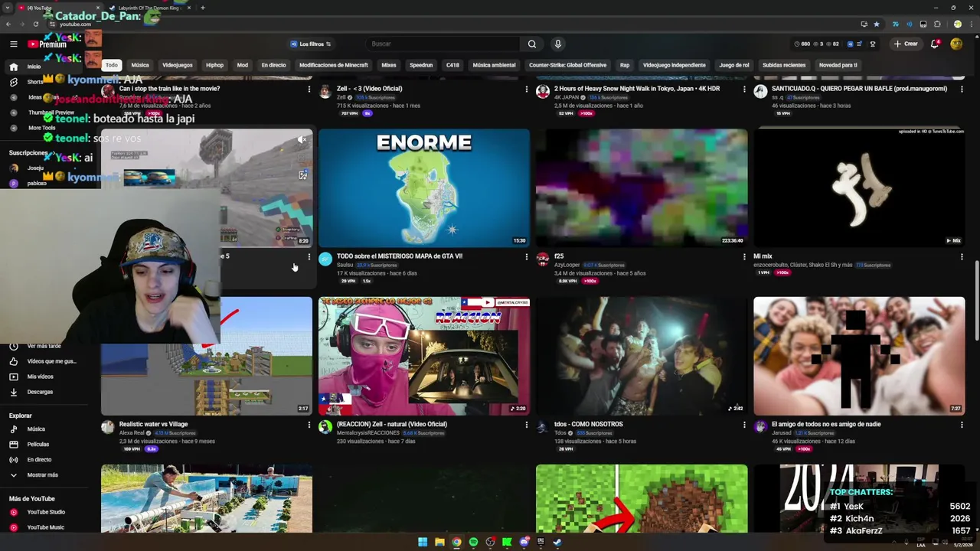Select the Todo filter chip
This screenshot has height=551, width=980.
point(112,65)
